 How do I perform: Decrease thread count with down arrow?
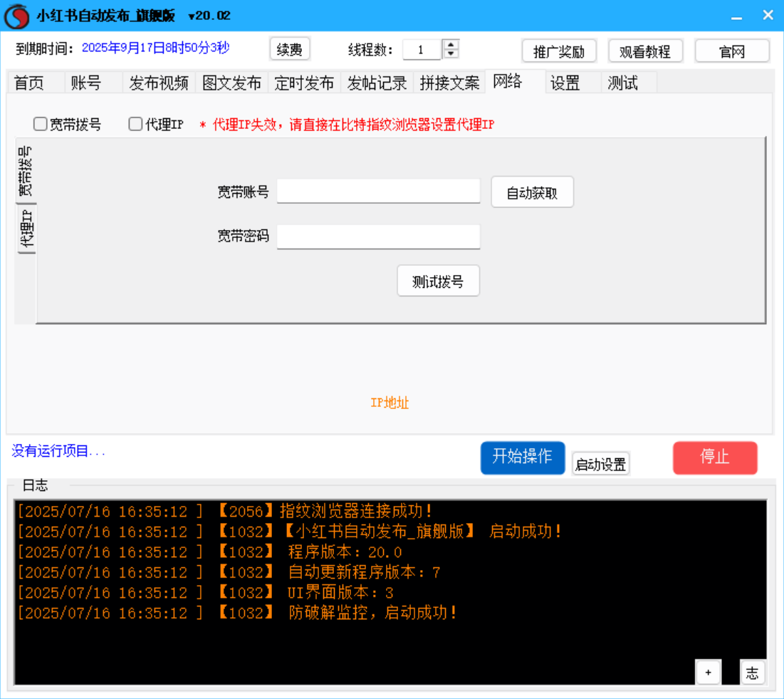pyautogui.click(x=451, y=53)
